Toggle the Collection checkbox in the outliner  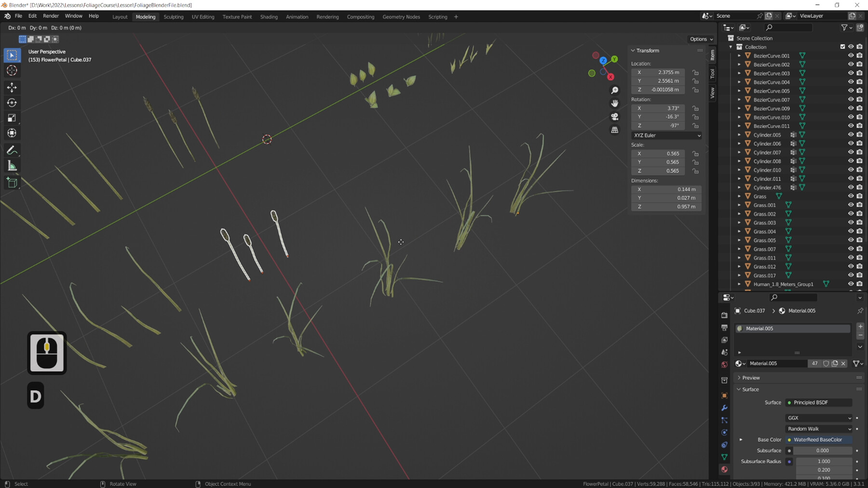coord(842,47)
